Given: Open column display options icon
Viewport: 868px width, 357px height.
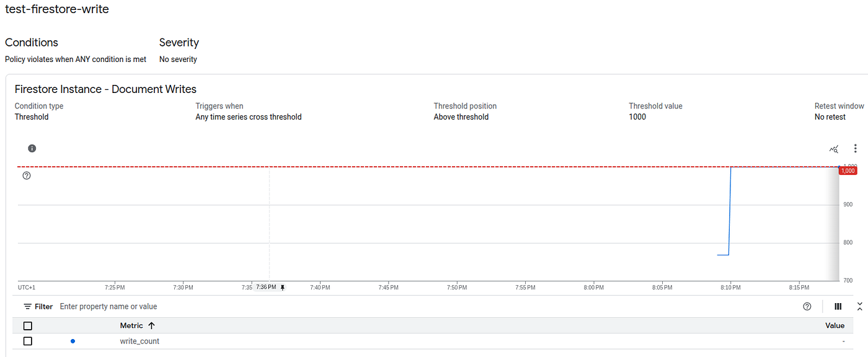Looking at the screenshot, I should point(838,307).
